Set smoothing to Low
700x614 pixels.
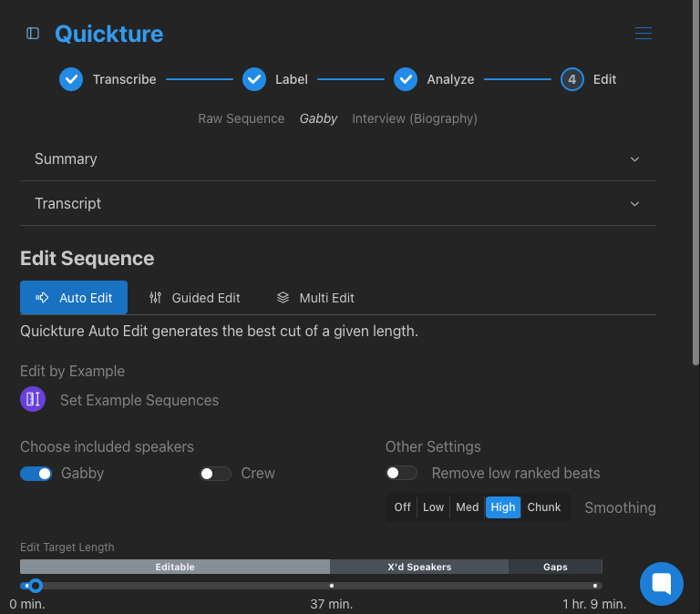click(x=434, y=507)
